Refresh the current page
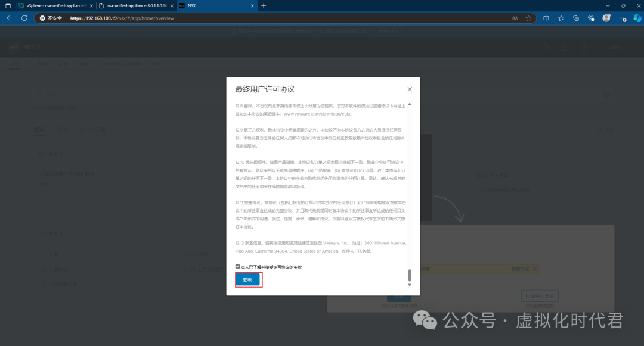Image resolution: width=644 pixels, height=346 pixels. pos(24,18)
